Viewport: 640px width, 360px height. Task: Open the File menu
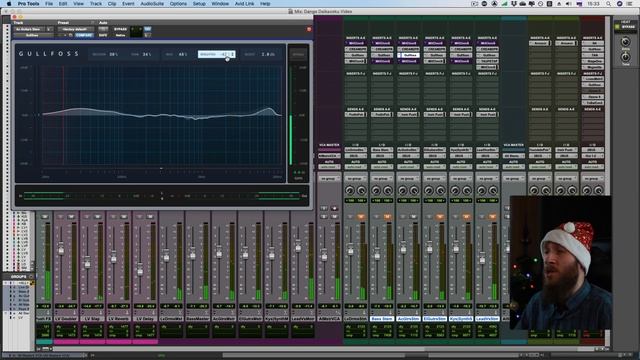coord(49,4)
